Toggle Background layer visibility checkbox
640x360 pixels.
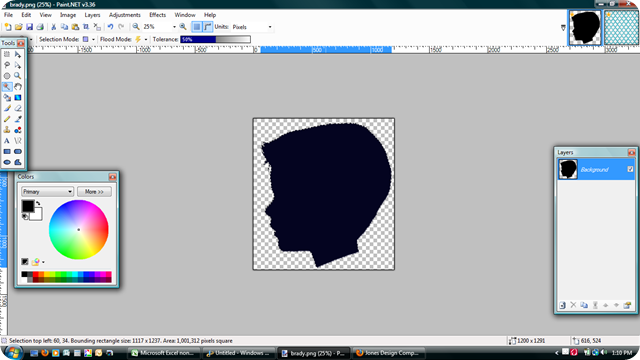click(x=630, y=169)
